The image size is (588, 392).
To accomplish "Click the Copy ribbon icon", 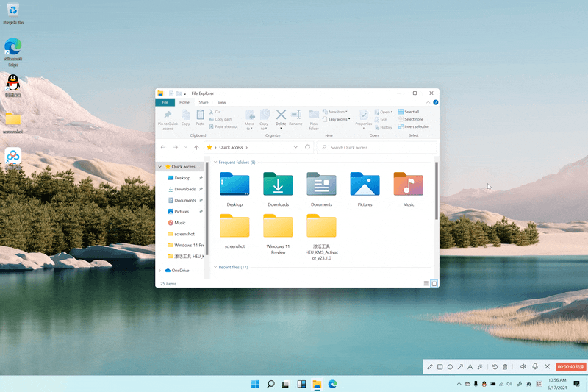I will click(186, 118).
